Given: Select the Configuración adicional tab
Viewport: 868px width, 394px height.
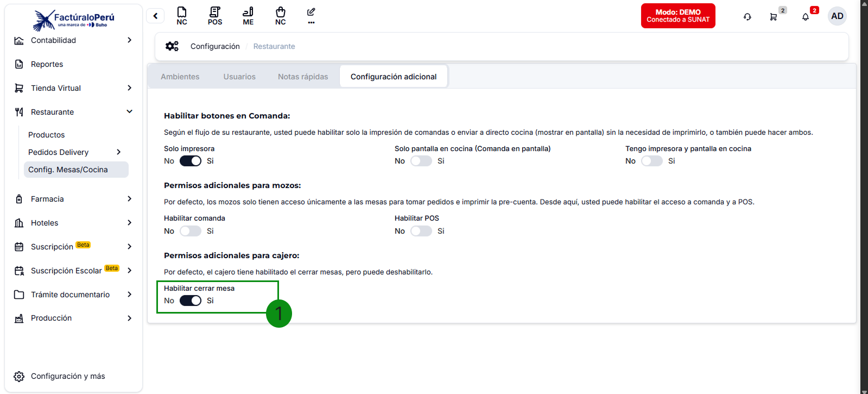Looking at the screenshot, I should [394, 77].
